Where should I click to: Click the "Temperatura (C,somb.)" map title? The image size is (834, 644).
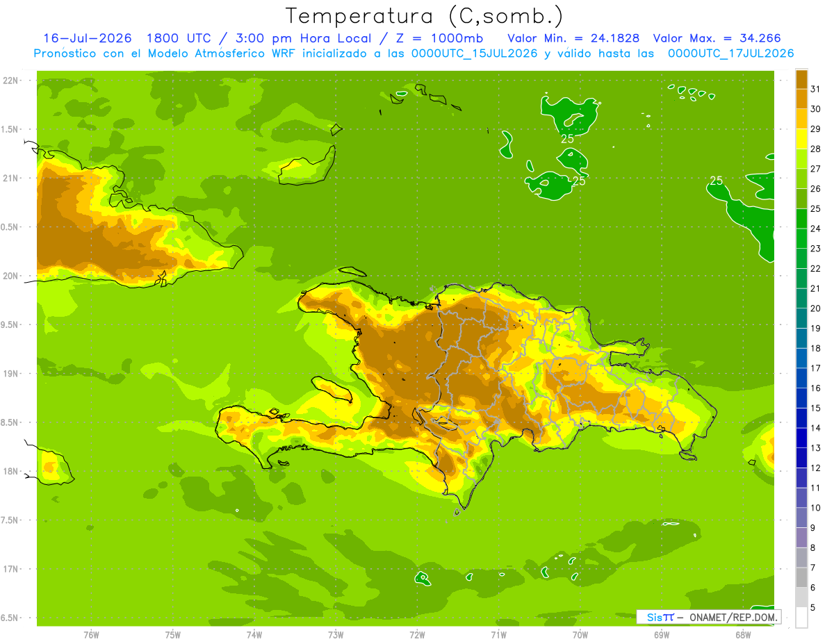425,16
